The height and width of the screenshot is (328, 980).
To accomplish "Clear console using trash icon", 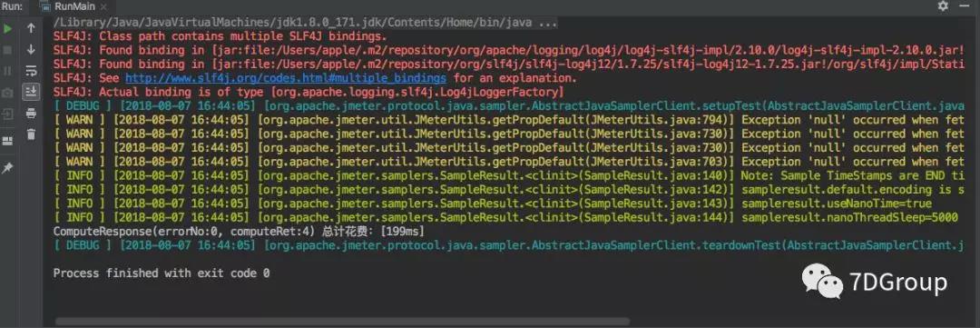I will pos(31,134).
